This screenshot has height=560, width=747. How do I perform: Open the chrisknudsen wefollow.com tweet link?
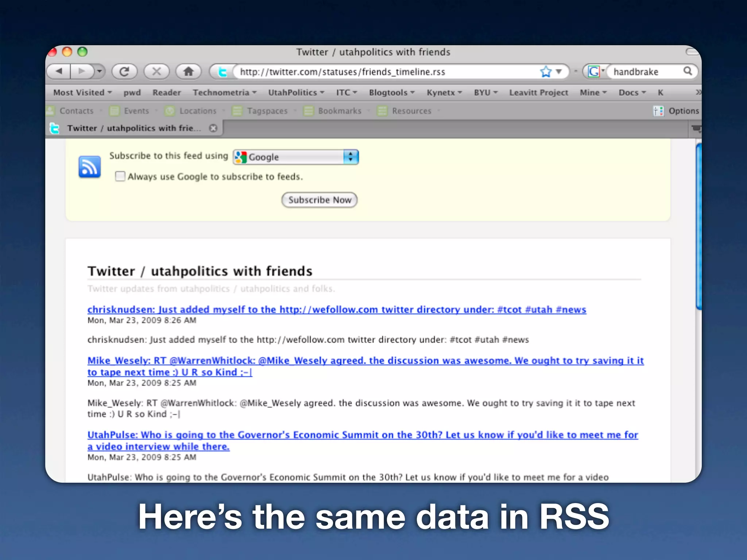[x=337, y=310]
